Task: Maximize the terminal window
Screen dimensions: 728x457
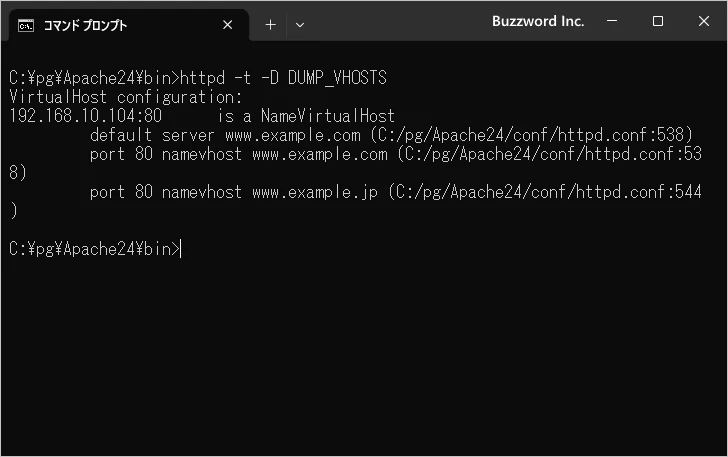Action: [658, 22]
